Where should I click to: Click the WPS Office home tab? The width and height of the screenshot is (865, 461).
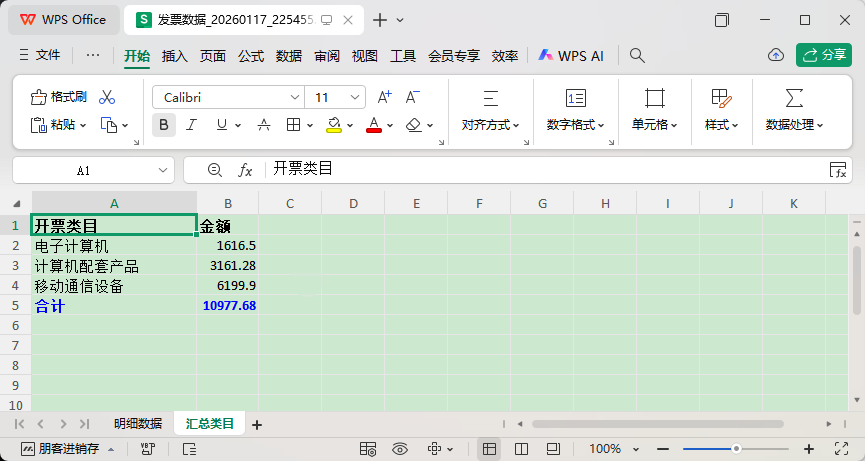pos(63,20)
